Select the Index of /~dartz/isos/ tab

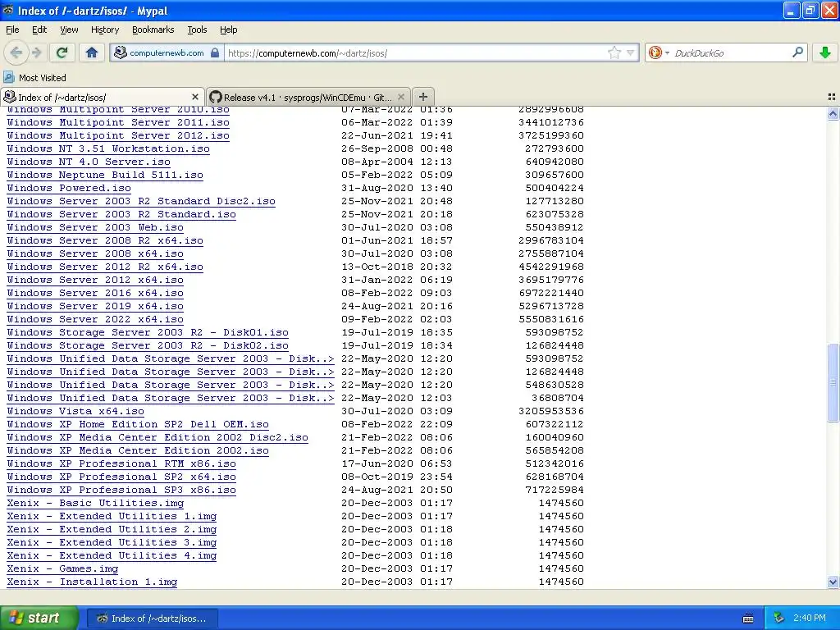[x=103, y=97]
